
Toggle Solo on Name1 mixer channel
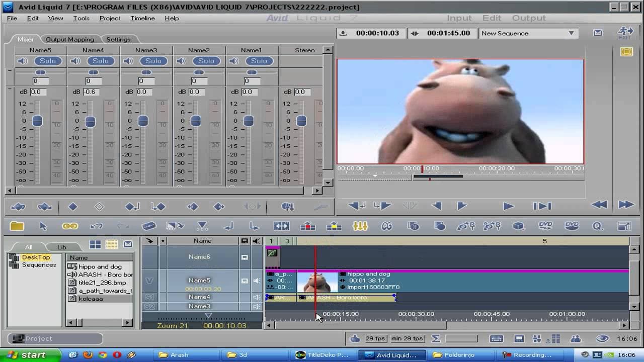pyautogui.click(x=259, y=61)
